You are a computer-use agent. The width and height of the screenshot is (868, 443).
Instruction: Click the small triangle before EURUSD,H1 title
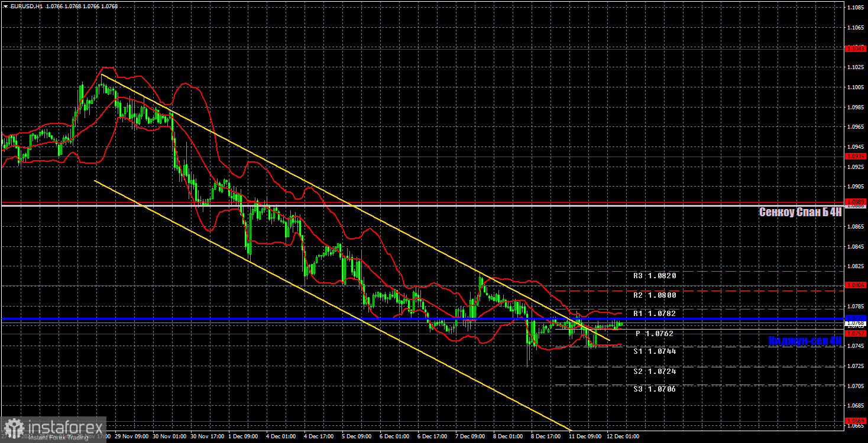click(5, 6)
